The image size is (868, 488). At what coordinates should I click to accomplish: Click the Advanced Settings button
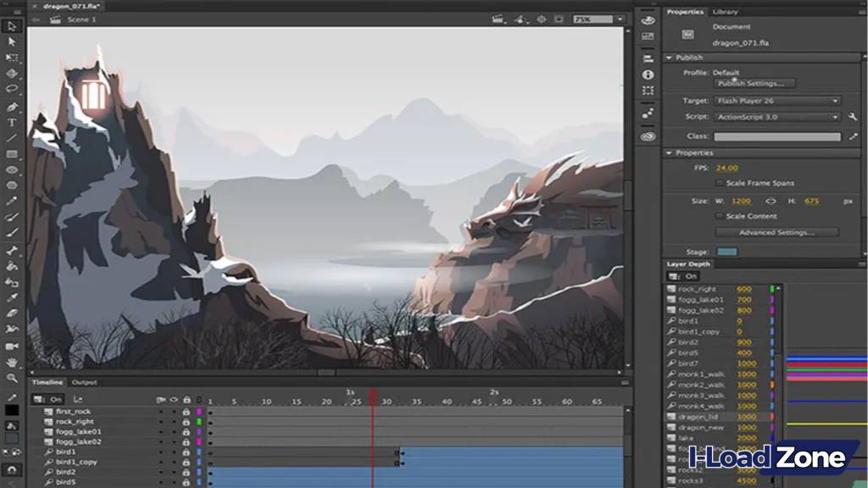click(x=776, y=233)
